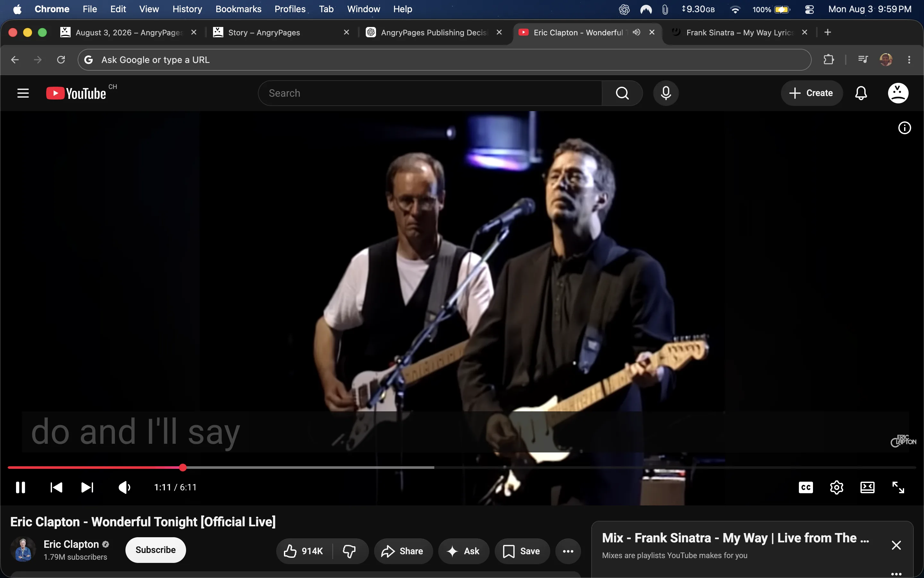Viewport: 924px width, 578px height.
Task: Open Eric Clapton channel avatar
Action: pyautogui.click(x=23, y=549)
